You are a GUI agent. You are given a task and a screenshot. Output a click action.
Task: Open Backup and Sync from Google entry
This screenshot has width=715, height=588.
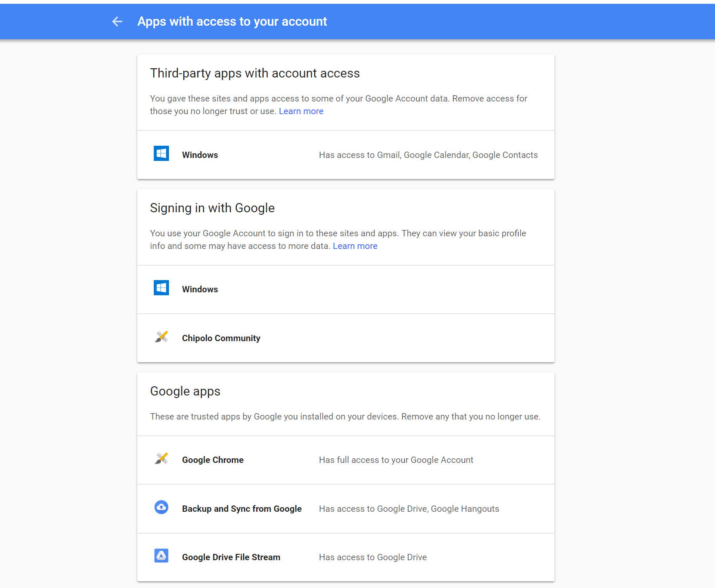[x=346, y=509]
